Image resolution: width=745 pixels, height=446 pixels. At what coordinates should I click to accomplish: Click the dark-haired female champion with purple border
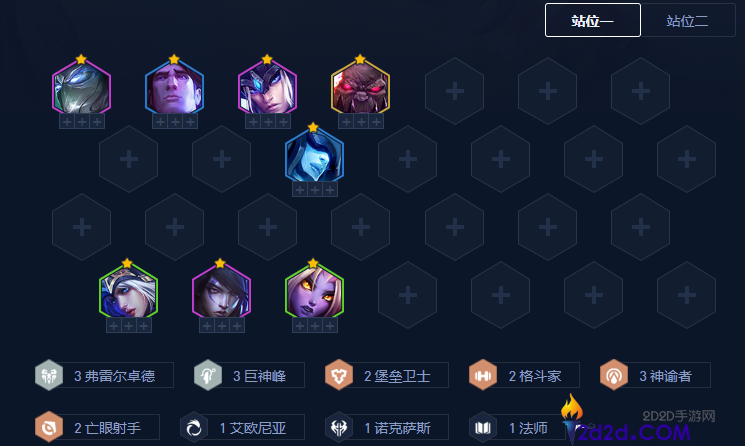pos(221,292)
